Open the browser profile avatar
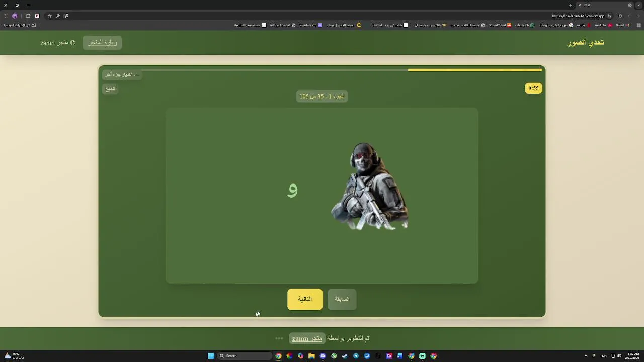644x362 pixels. point(15,16)
